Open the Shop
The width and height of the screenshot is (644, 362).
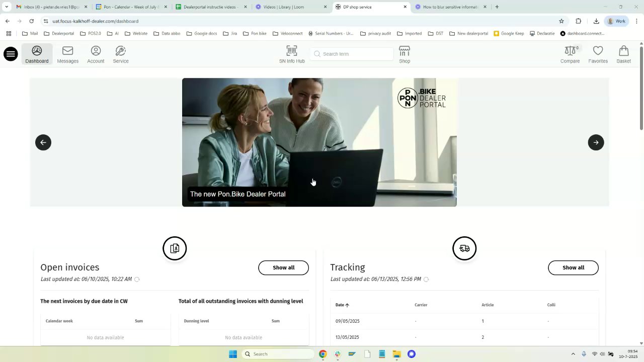pos(405,54)
